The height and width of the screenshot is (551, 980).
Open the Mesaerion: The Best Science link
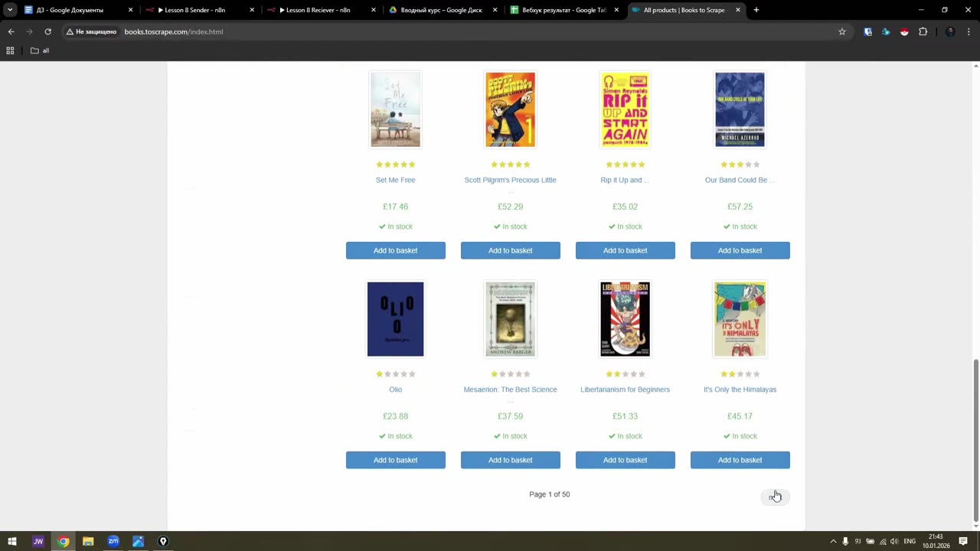tap(510, 390)
